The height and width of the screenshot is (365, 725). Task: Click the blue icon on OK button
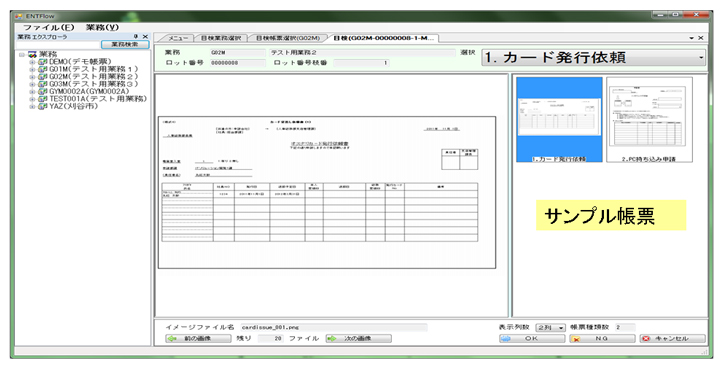pos(505,339)
